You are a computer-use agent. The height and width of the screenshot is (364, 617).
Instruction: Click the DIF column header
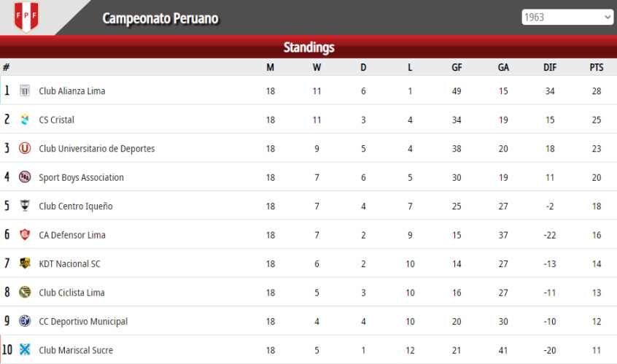point(550,67)
